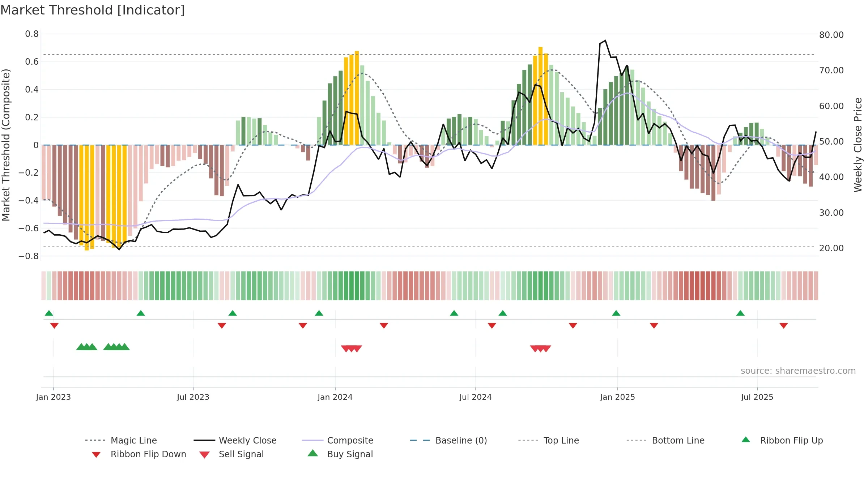
Task: Click the ribbon flip up marker just before Jan 2025
Action: 616,313
